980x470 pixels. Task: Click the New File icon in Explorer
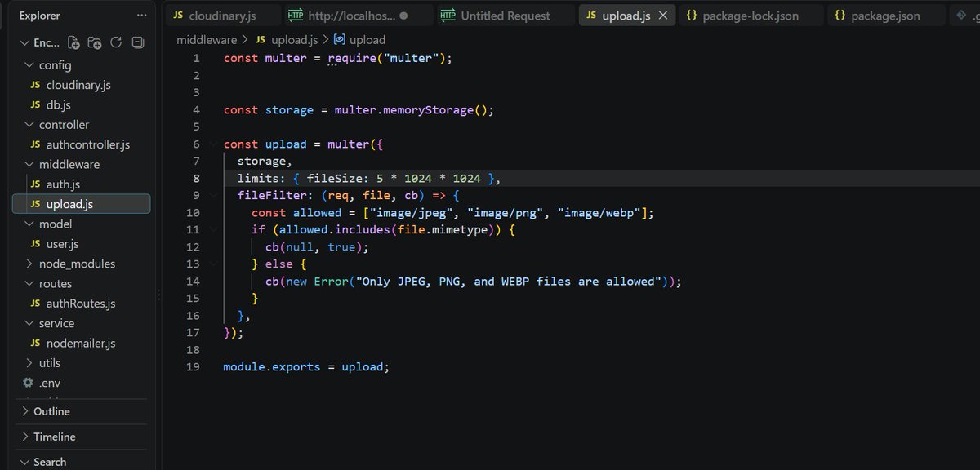[74, 42]
